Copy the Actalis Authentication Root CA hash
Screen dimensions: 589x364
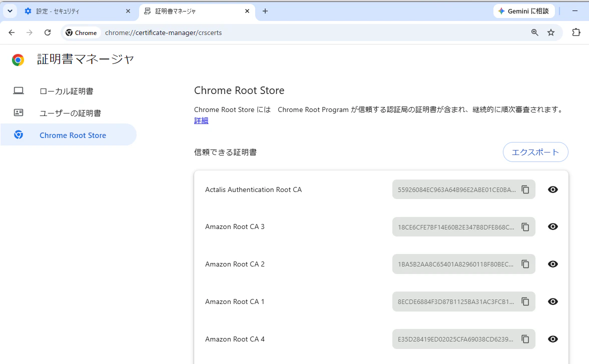tap(525, 189)
